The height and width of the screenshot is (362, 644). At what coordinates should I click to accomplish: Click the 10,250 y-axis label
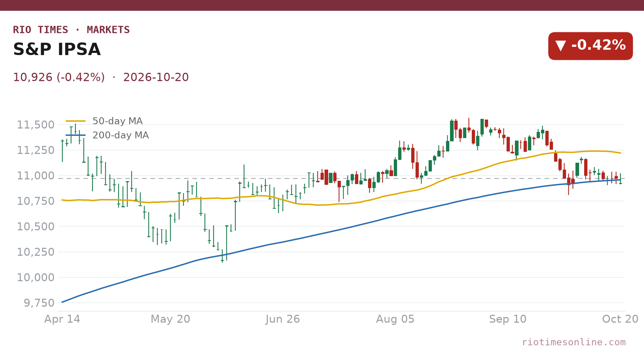pyautogui.click(x=36, y=252)
